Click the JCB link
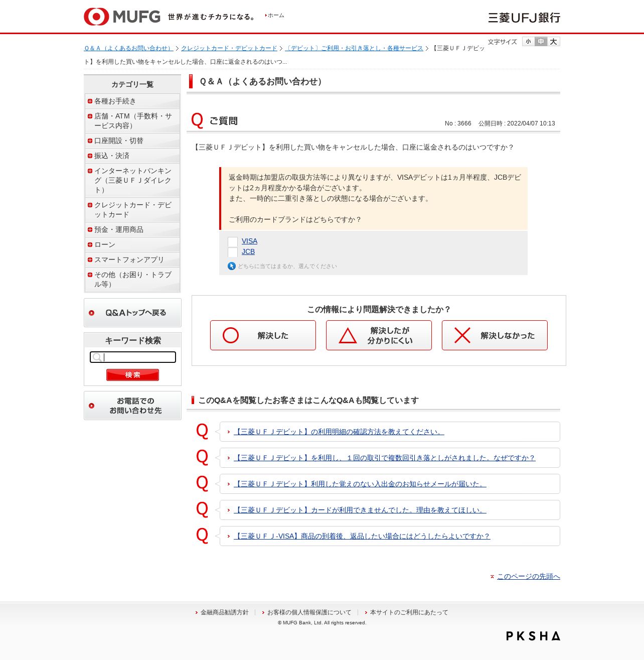The width and height of the screenshot is (644, 660). click(248, 251)
